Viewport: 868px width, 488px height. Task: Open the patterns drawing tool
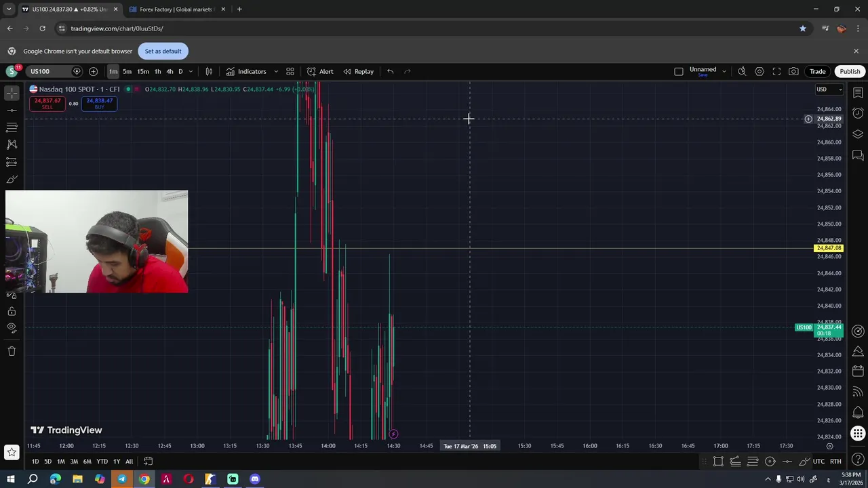(x=12, y=144)
